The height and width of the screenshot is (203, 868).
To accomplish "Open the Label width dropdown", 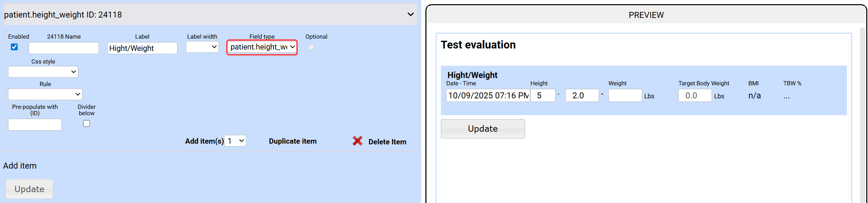I will click(x=202, y=47).
